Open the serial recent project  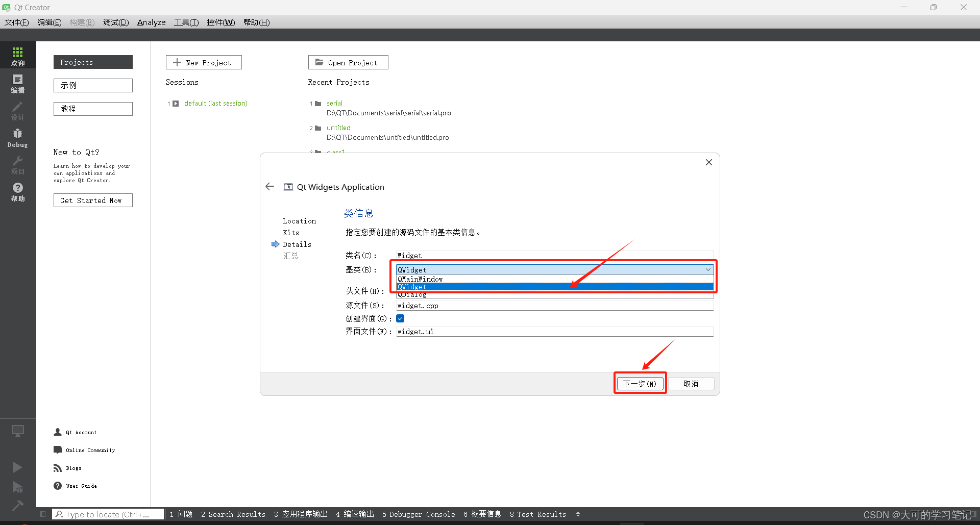pos(334,103)
